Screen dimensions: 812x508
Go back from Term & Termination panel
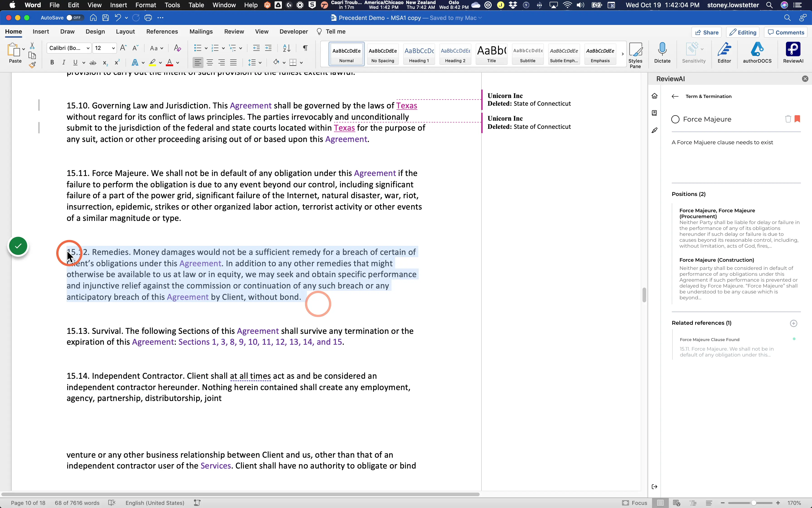coord(675,96)
